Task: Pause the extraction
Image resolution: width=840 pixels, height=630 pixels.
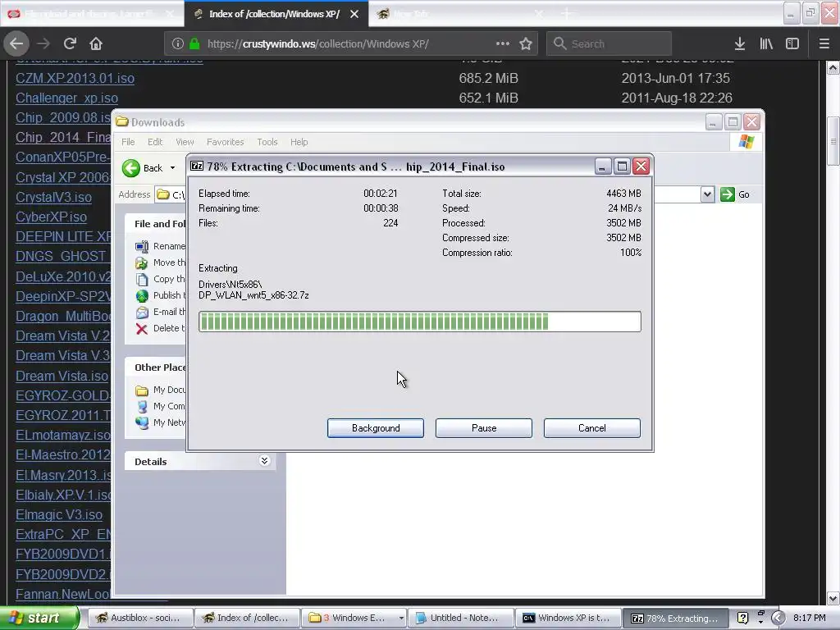Action: (x=484, y=428)
